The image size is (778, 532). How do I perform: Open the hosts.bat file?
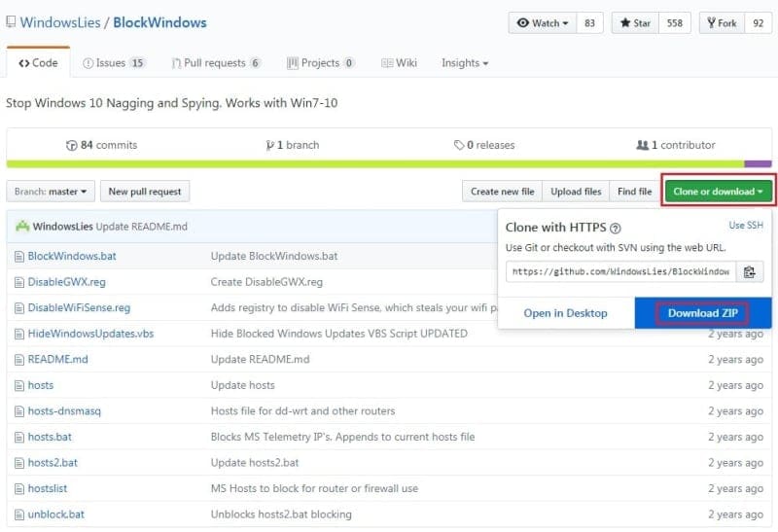point(50,437)
